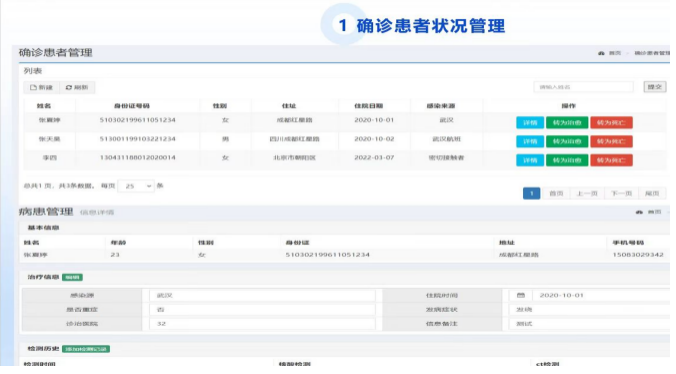Click date cell 2022-03-07
This screenshot has width=676, height=374.
[x=374, y=158]
